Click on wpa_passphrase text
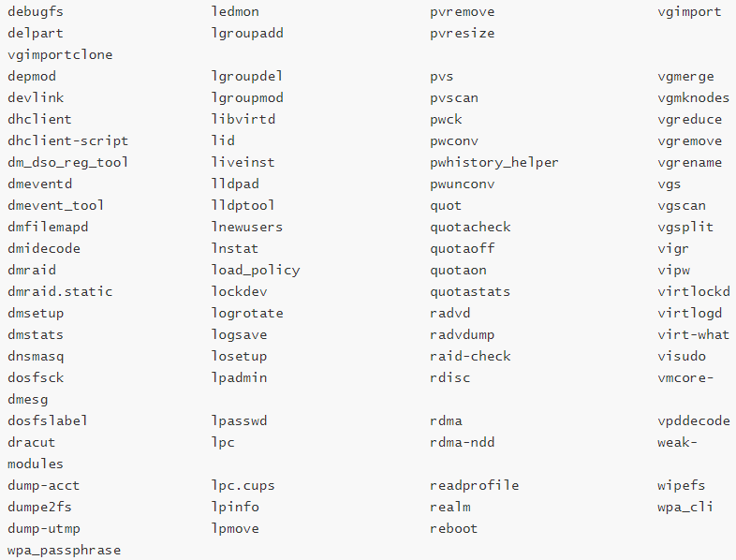The height and width of the screenshot is (560, 736). [x=64, y=550]
